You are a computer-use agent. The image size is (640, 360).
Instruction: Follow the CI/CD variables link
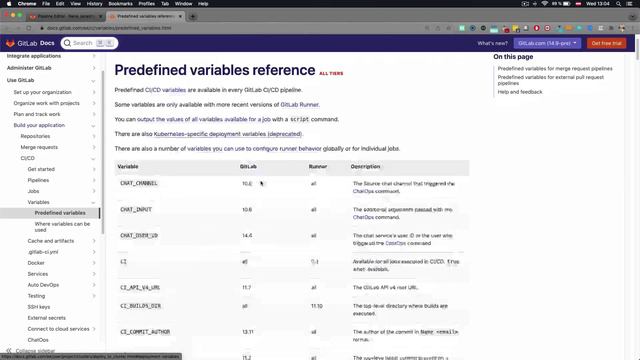tap(165, 90)
